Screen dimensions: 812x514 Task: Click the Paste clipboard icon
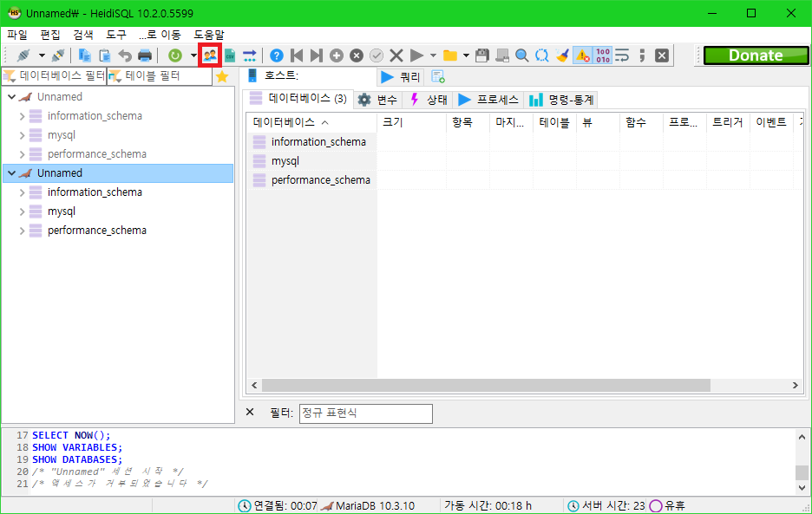coord(105,55)
